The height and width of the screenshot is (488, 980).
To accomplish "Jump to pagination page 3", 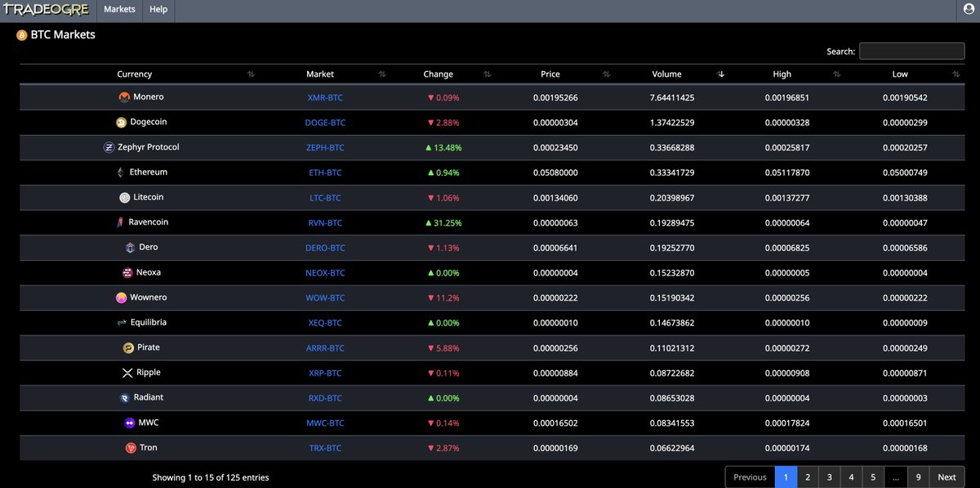I will [830, 477].
